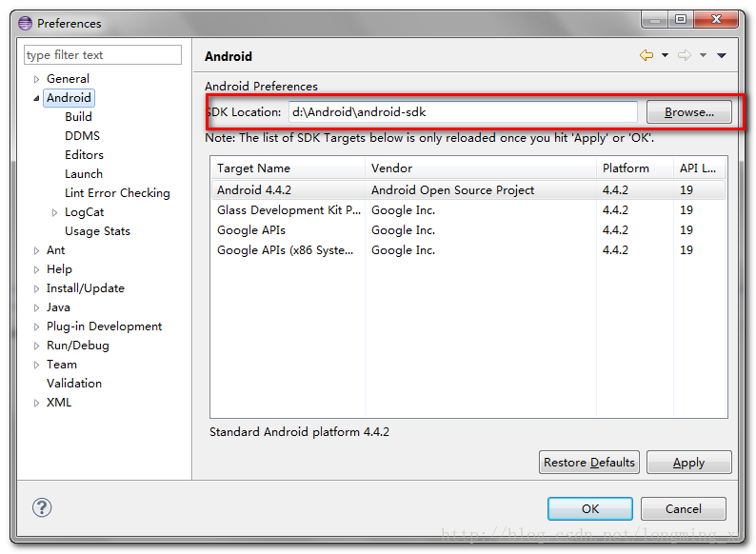Image resolution: width=756 pixels, height=554 pixels.
Task: Click the type filter text field
Action: click(103, 55)
